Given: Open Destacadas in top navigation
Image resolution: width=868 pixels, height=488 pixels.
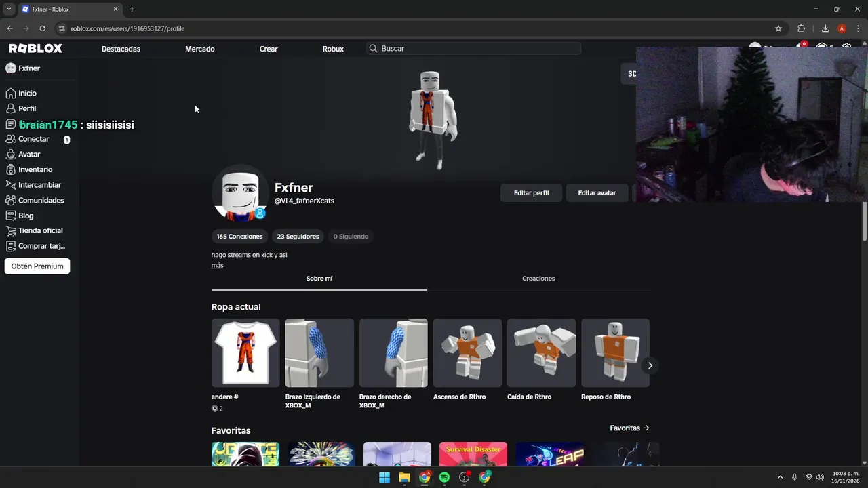Looking at the screenshot, I should pos(121,49).
